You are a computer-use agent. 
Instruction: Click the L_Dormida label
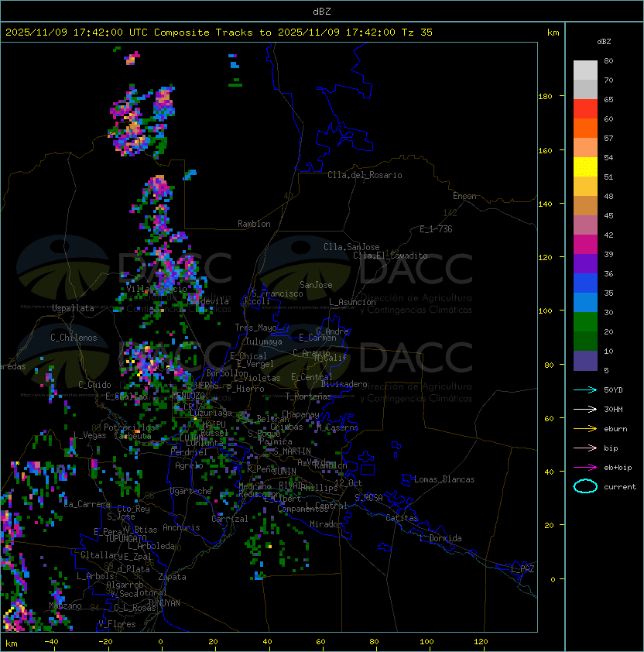click(x=440, y=538)
